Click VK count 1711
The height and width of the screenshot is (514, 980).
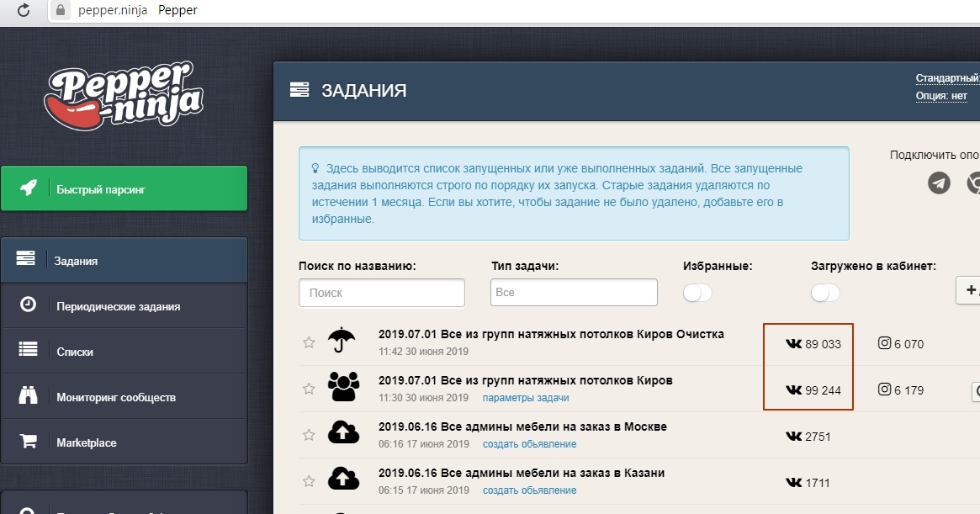pyautogui.click(x=808, y=483)
